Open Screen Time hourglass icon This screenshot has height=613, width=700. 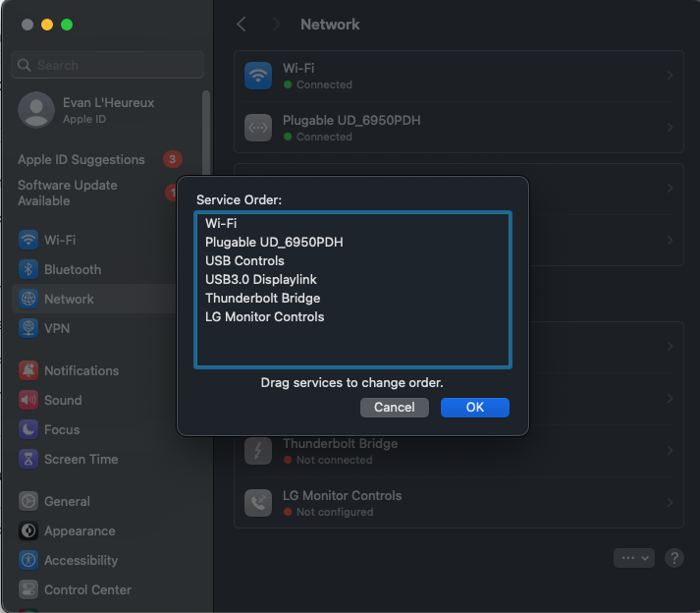coord(28,459)
